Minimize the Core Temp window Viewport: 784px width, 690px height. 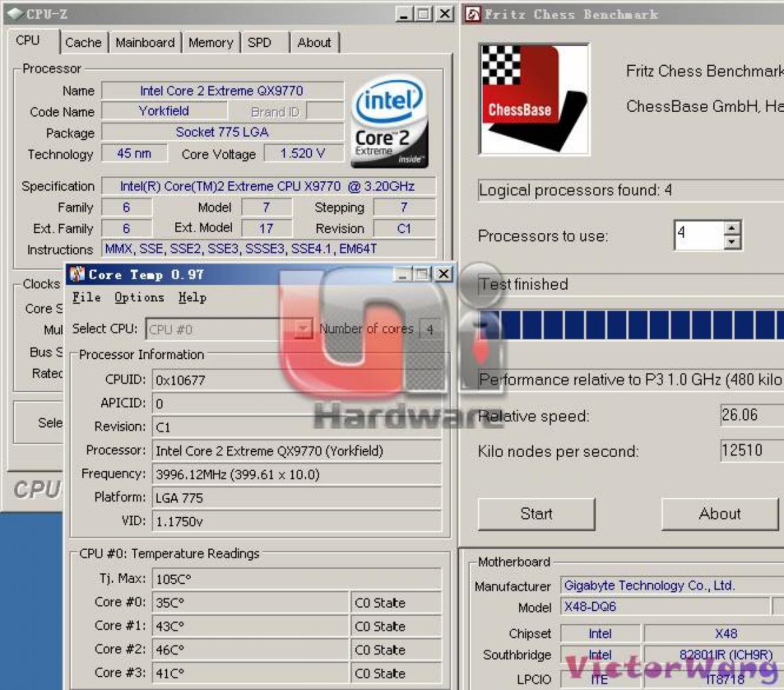[x=402, y=274]
